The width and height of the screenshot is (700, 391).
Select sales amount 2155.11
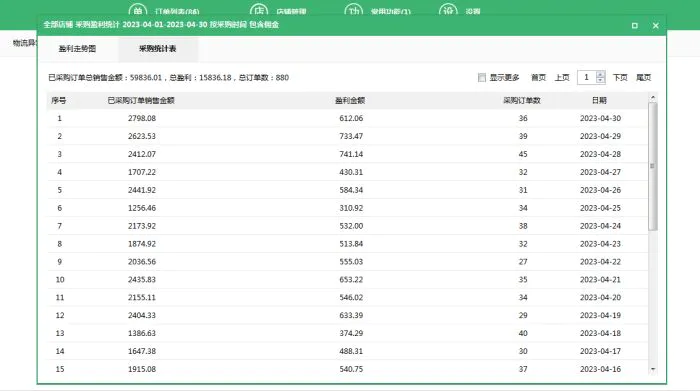(x=142, y=297)
